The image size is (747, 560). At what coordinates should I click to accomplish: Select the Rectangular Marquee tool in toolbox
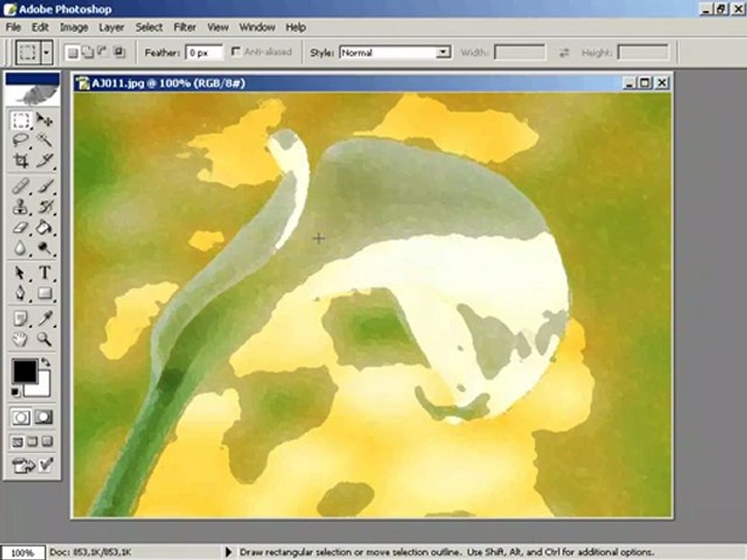click(20, 120)
